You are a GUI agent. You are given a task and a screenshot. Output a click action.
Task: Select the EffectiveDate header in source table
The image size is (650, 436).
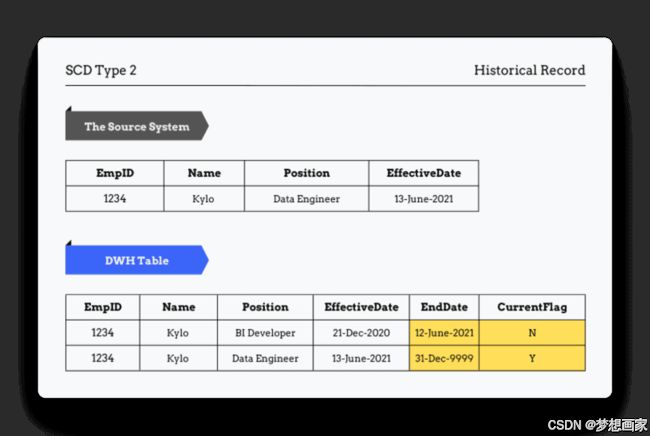tap(424, 173)
